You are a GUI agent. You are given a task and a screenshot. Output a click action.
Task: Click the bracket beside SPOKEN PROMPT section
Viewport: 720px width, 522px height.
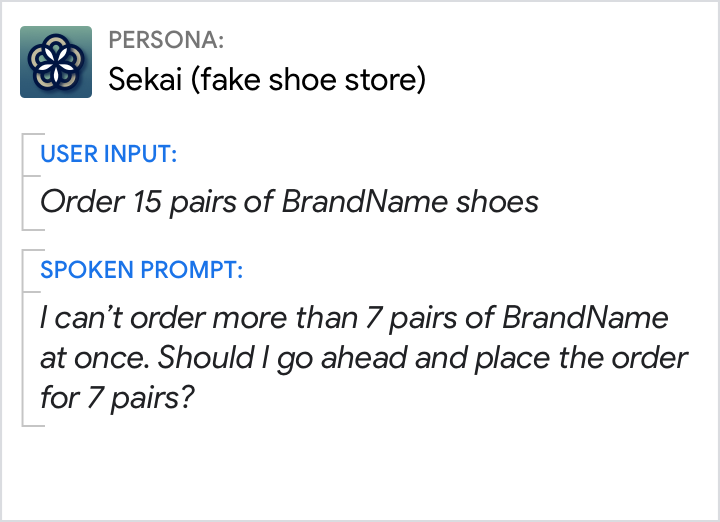[24, 338]
